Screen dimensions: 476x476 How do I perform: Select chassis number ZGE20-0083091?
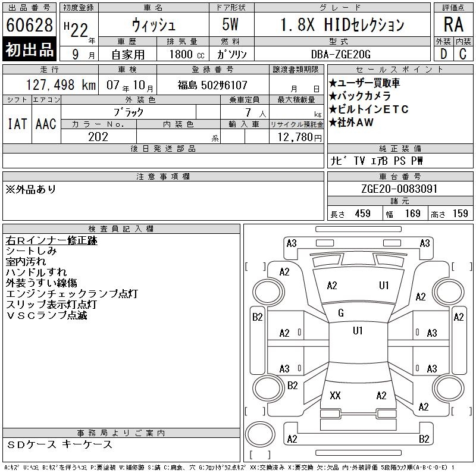point(399,189)
